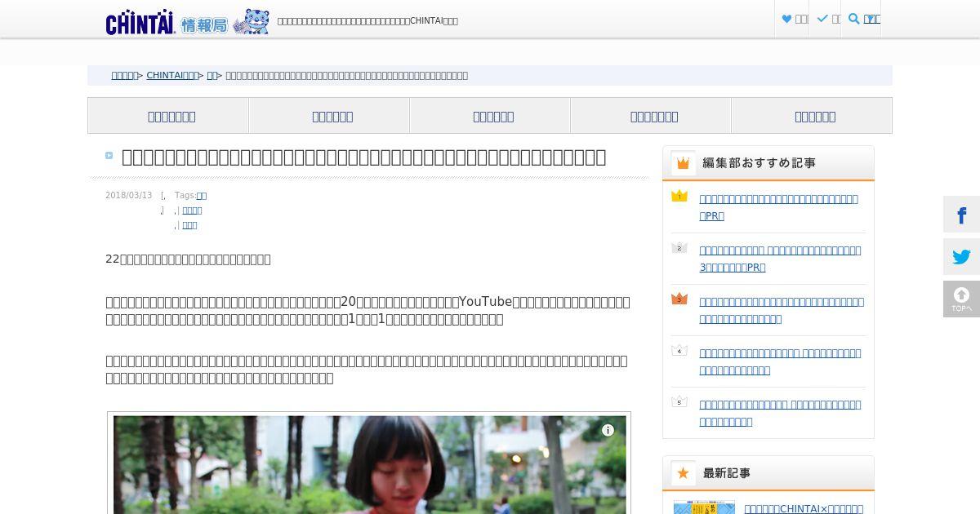980x514 pixels.
Task: Click the CHINTAI 情報局 logo
Action: [x=167, y=22]
